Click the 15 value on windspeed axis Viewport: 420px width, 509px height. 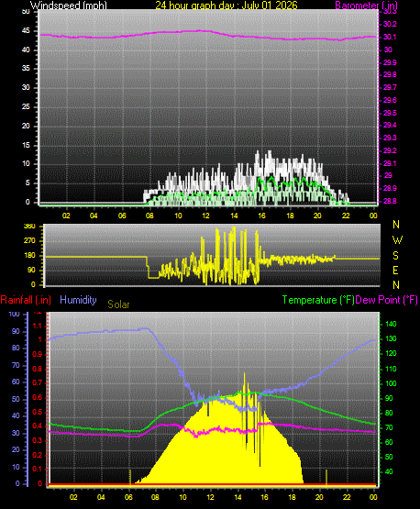26,145
